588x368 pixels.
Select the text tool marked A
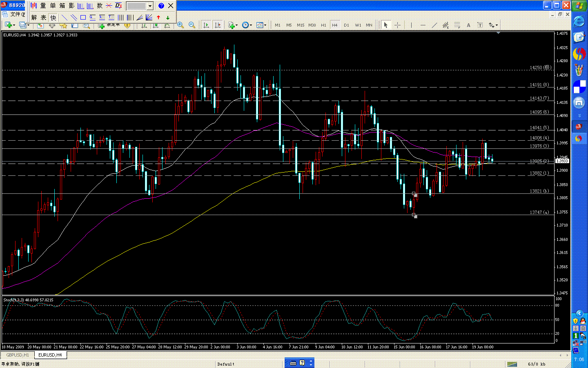coord(468,25)
